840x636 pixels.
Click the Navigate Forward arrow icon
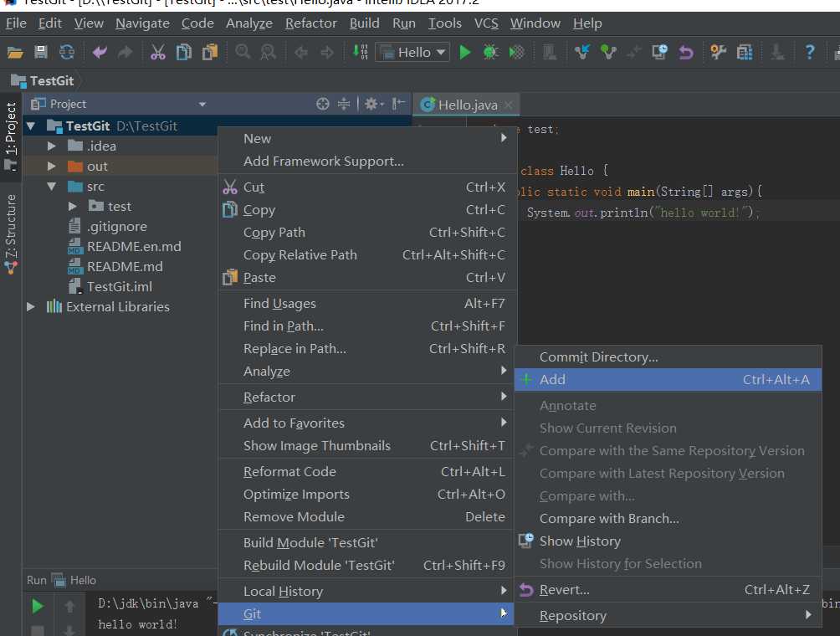[327, 53]
